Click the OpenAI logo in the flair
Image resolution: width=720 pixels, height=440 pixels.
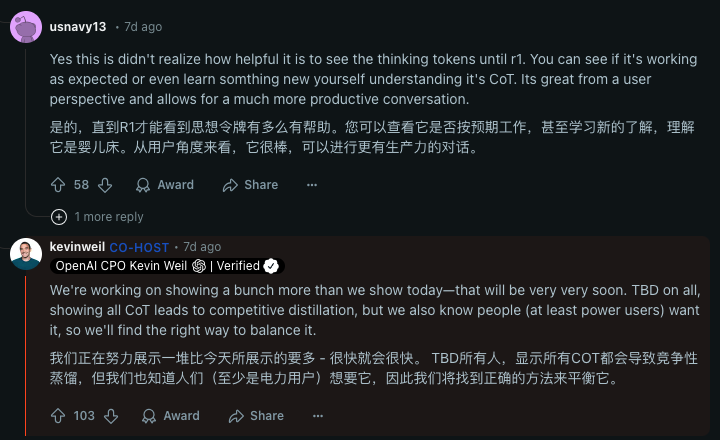(x=199, y=266)
